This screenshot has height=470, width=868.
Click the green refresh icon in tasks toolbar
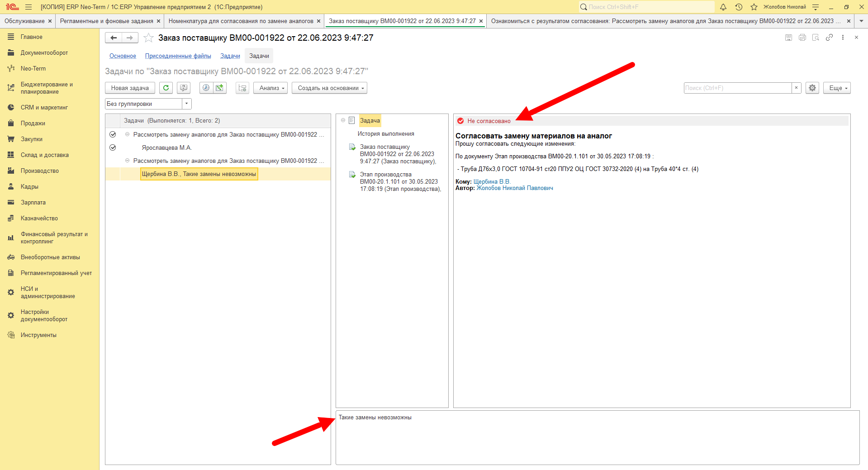click(x=166, y=88)
